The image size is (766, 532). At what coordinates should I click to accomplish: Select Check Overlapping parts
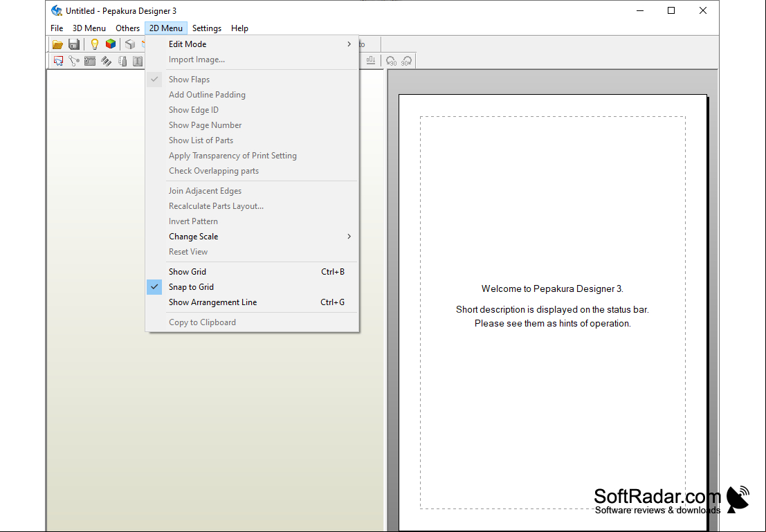click(x=252, y=171)
